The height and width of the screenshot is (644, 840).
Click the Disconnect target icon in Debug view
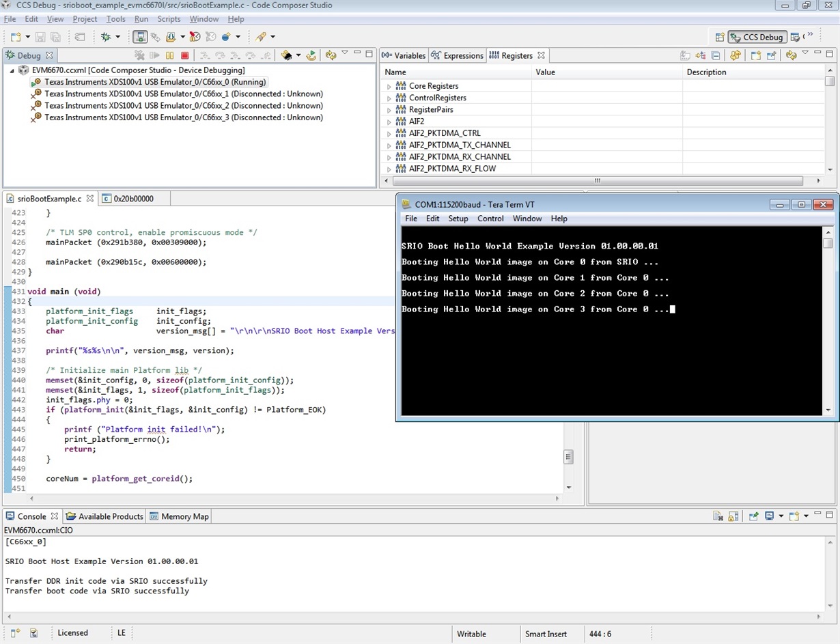click(x=140, y=55)
